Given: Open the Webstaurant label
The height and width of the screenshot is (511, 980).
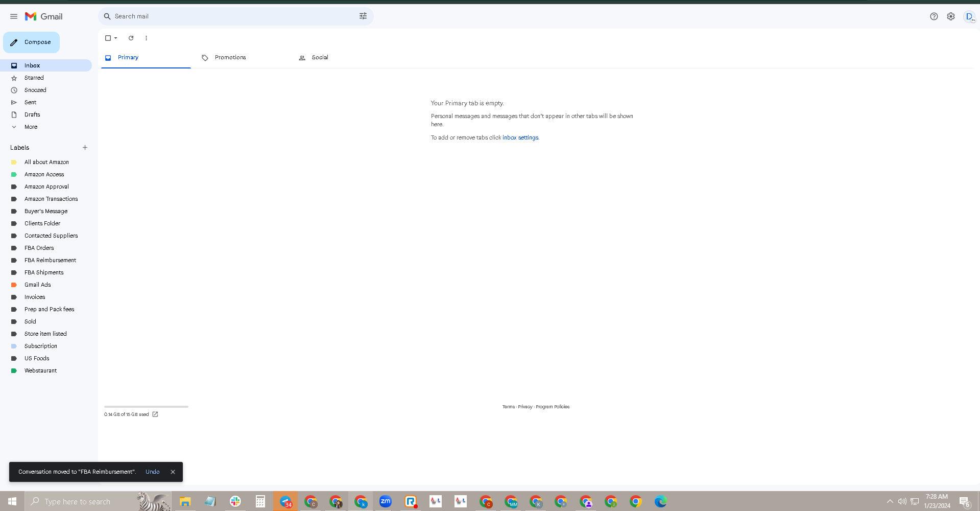Looking at the screenshot, I should pos(46,370).
